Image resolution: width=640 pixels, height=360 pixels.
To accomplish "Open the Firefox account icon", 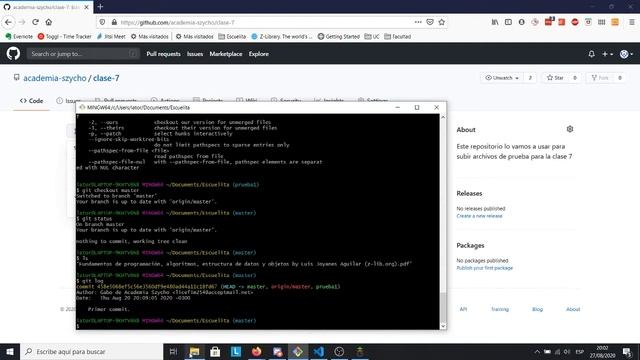I will 522,22.
